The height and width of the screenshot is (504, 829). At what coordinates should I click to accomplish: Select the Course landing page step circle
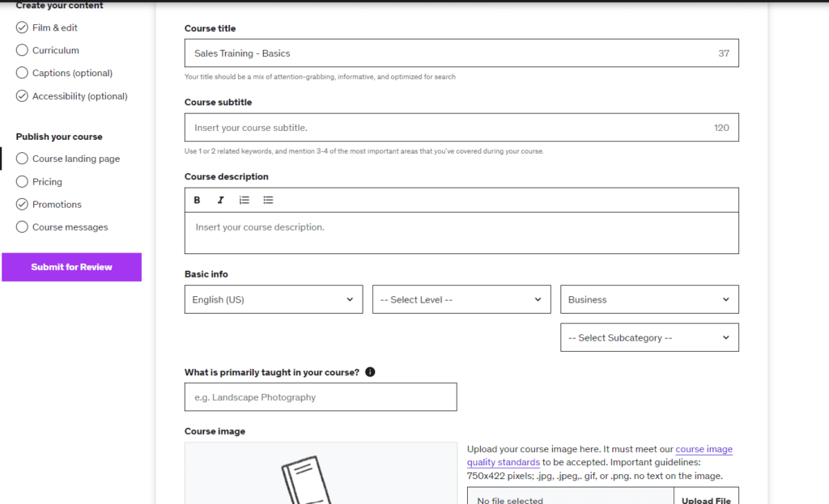pos(22,159)
